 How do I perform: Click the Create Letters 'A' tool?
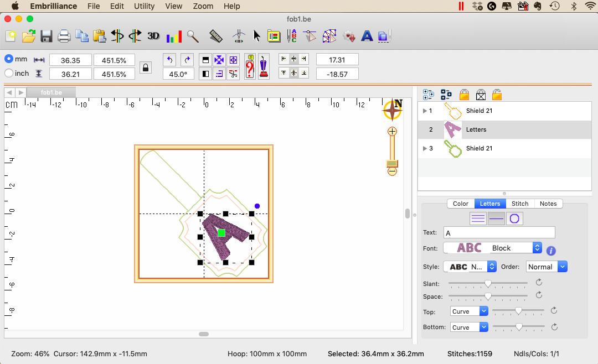pos(367,37)
